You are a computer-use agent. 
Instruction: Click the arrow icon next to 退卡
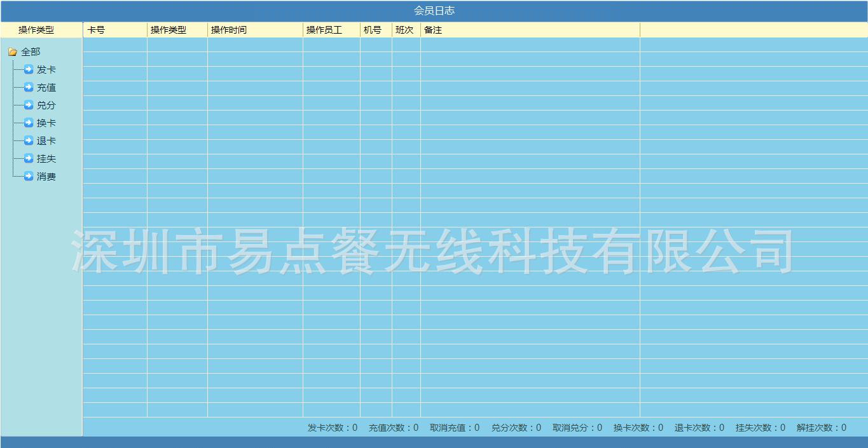(29, 140)
